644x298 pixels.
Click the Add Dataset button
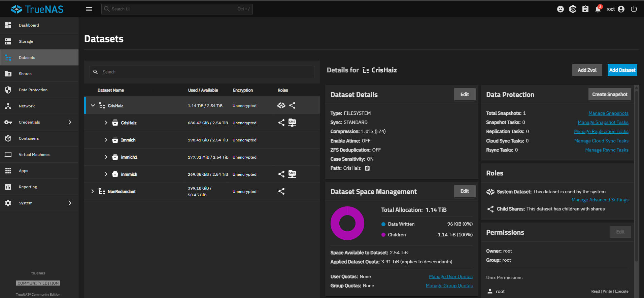622,70
